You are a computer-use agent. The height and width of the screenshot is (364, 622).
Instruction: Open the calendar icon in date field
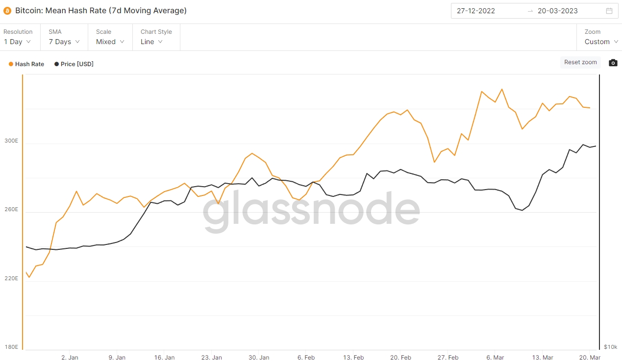(x=609, y=11)
